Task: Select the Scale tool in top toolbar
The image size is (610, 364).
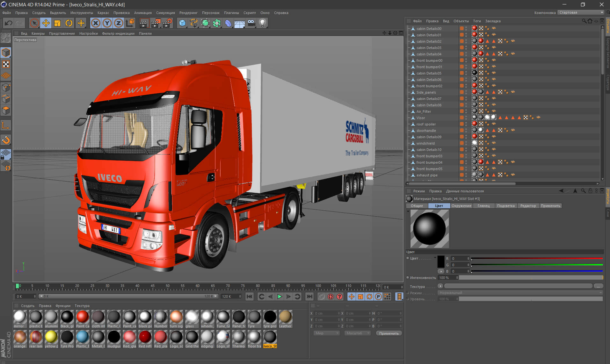Action: click(57, 23)
